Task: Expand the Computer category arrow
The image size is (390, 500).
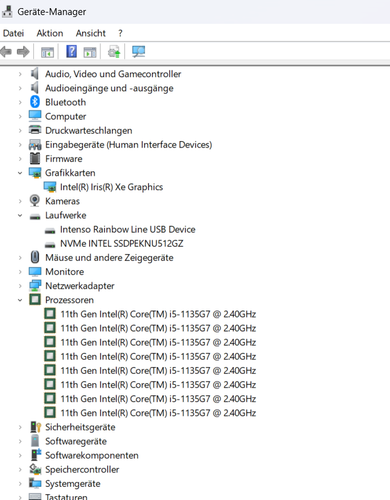Action: pyautogui.click(x=20, y=116)
